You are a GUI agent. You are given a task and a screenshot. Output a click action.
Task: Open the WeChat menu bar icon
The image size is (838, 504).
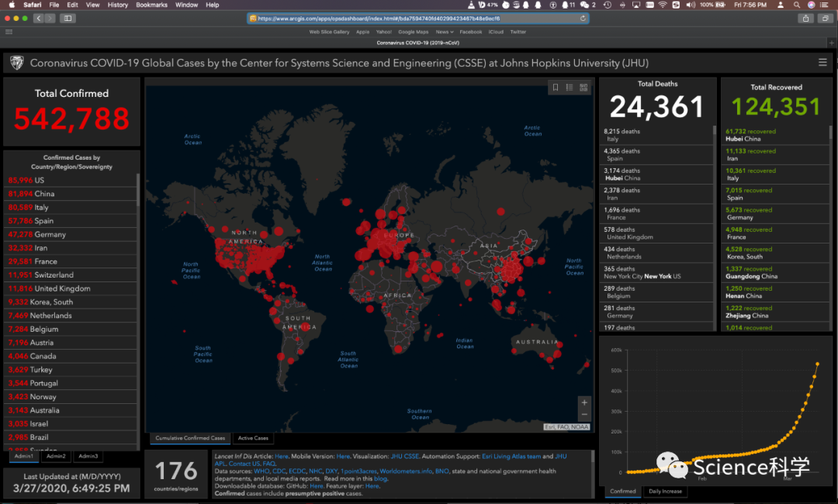click(587, 5)
